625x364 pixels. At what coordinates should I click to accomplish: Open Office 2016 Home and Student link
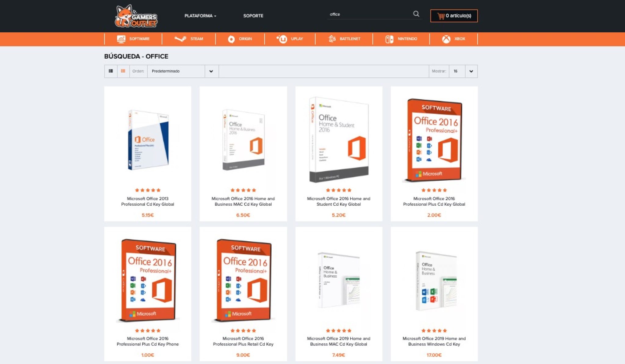[x=338, y=201]
